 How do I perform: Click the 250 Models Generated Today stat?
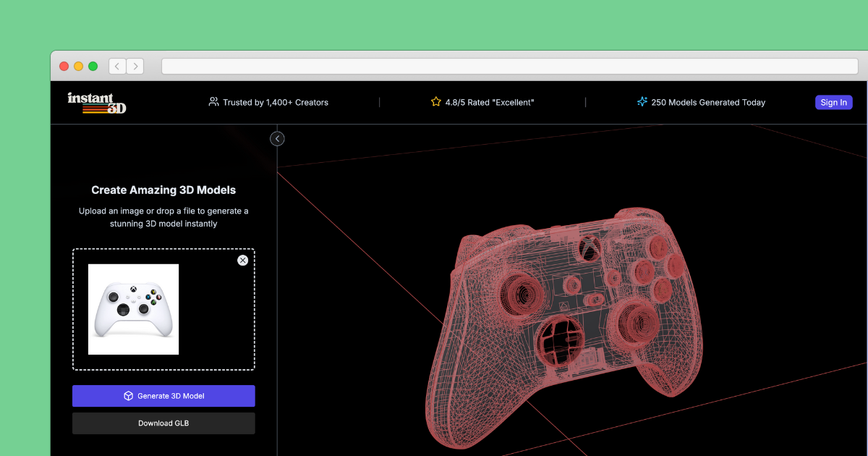coord(701,102)
